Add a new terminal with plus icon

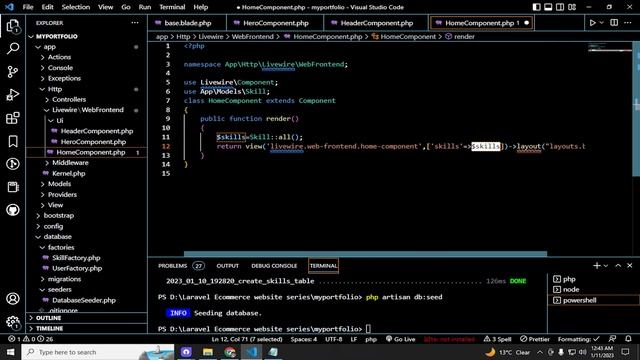click(x=596, y=266)
